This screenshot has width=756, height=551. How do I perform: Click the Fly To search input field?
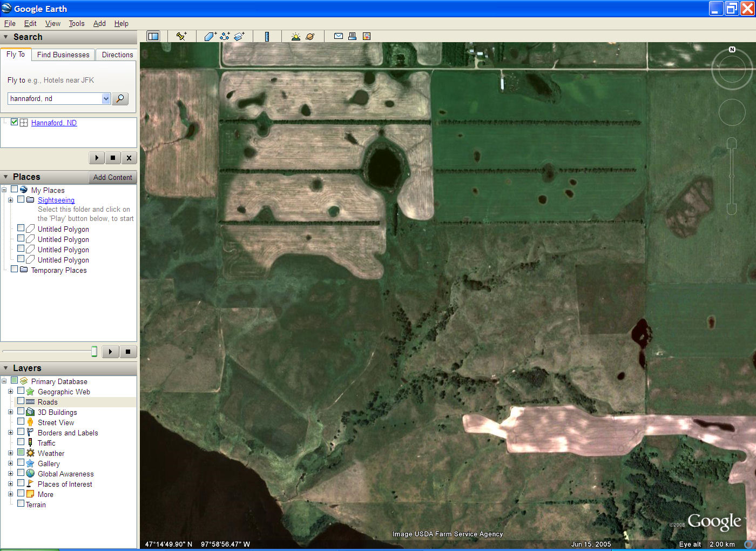pos(55,98)
